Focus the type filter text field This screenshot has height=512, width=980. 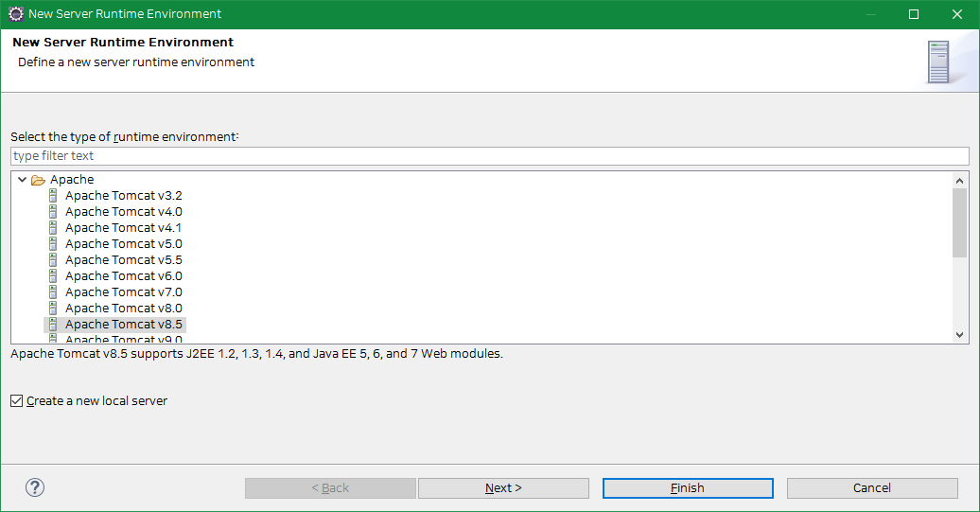489,156
